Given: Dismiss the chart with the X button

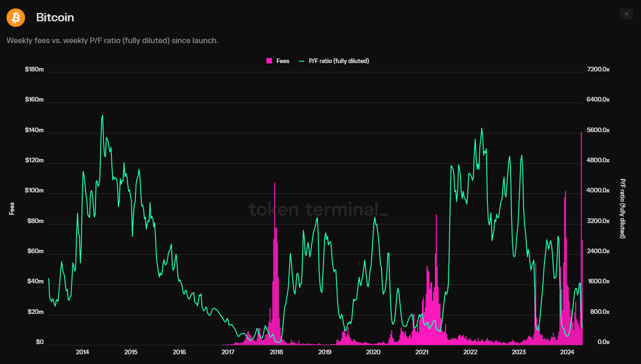Looking at the screenshot, I should (x=626, y=13).
